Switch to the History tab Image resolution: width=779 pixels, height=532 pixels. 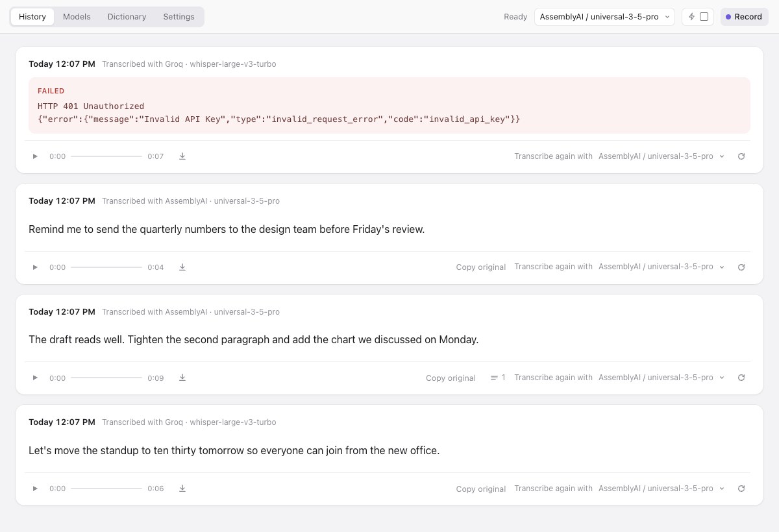pyautogui.click(x=32, y=17)
